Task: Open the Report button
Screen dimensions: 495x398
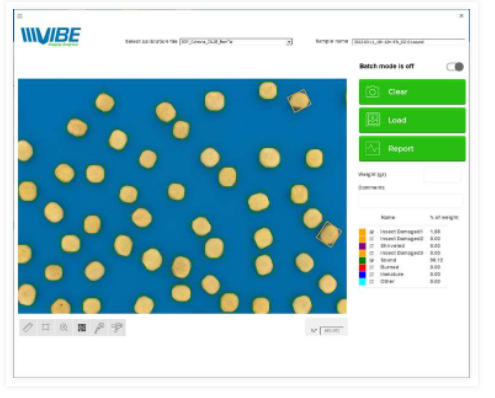Action: point(412,149)
